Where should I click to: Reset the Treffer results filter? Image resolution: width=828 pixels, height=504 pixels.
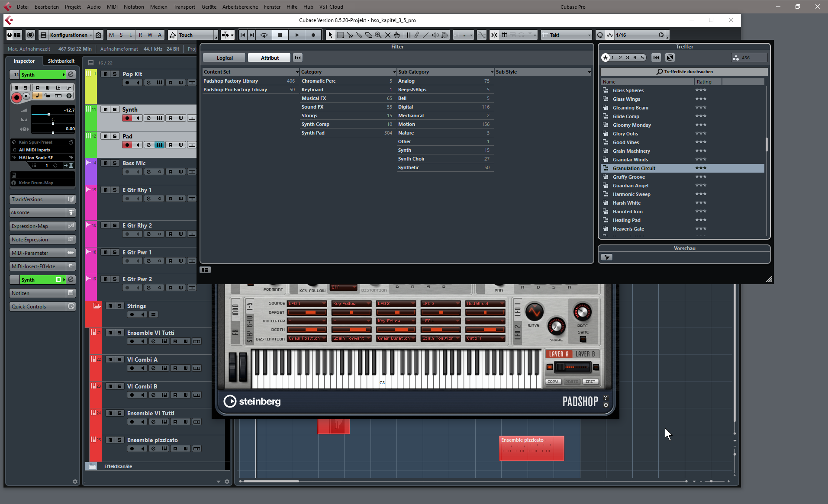pos(656,58)
